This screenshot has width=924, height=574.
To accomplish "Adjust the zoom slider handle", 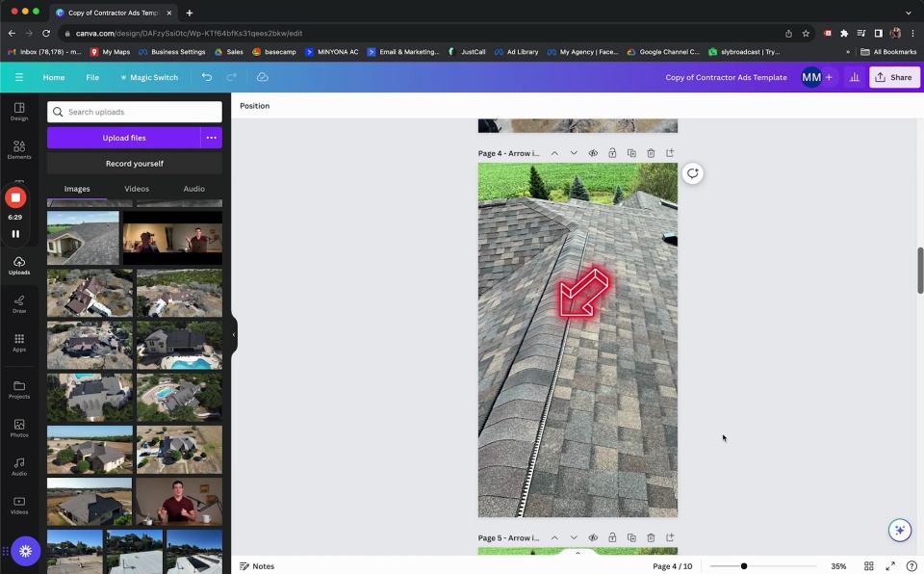I will (744, 566).
